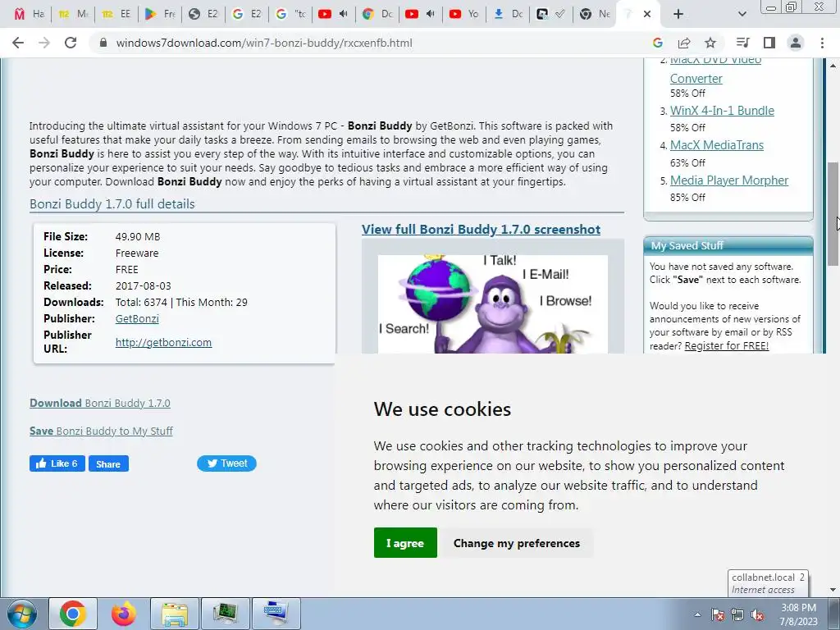Viewport: 840px width, 630px height.
Task: Switch to the 'Yo' YouTube tab
Action: coord(464,14)
